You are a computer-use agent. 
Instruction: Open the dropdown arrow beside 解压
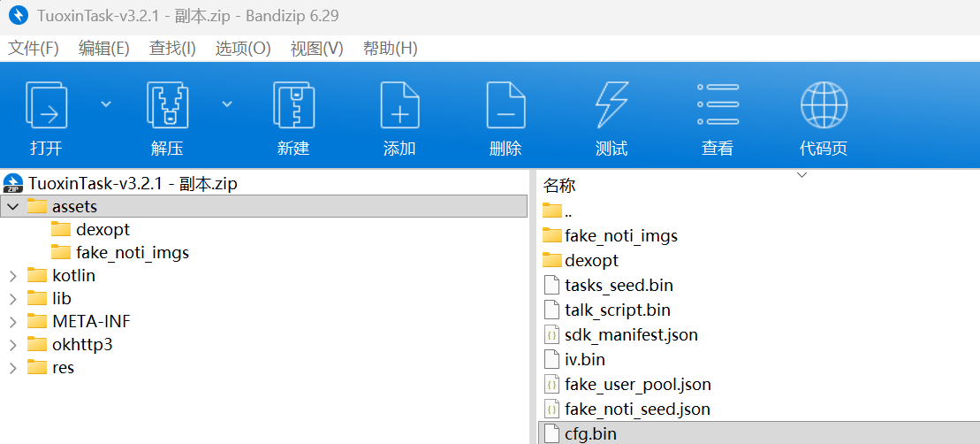click(x=227, y=103)
